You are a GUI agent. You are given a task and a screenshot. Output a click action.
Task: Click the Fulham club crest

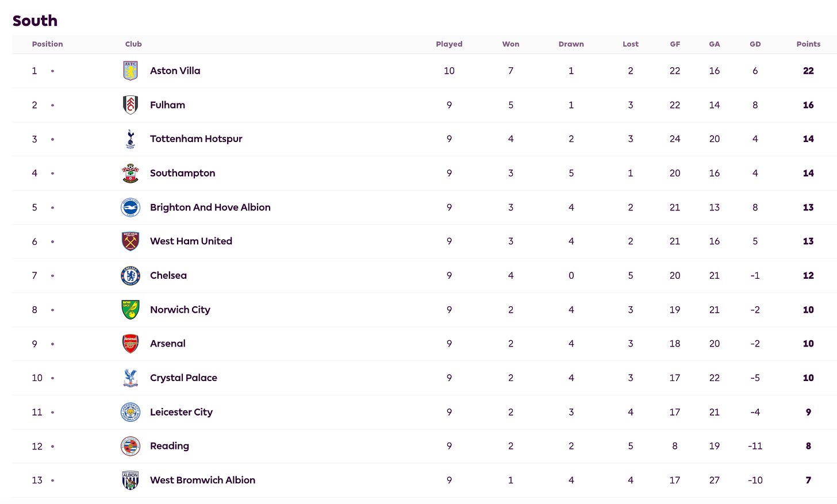pos(130,105)
